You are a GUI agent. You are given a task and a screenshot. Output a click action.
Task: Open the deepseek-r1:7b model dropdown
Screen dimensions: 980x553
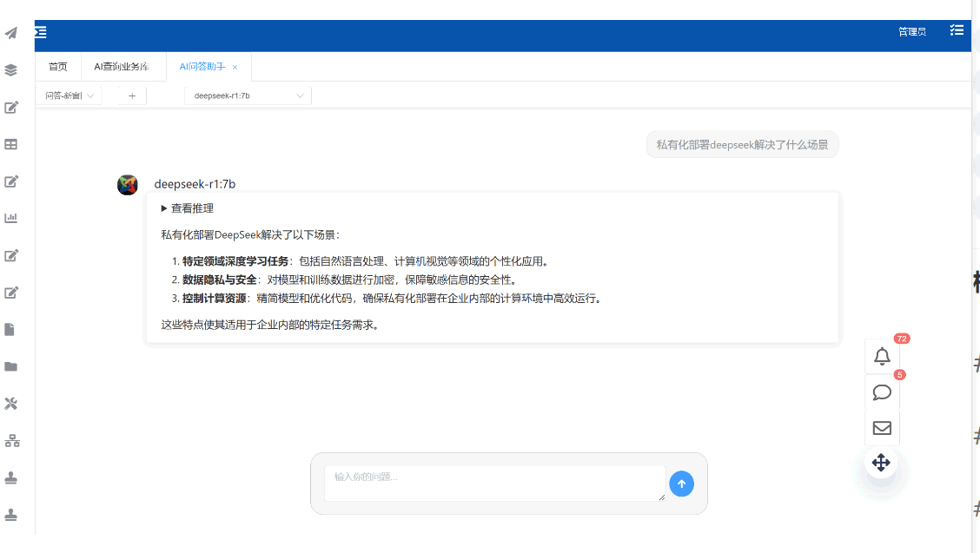pyautogui.click(x=247, y=95)
